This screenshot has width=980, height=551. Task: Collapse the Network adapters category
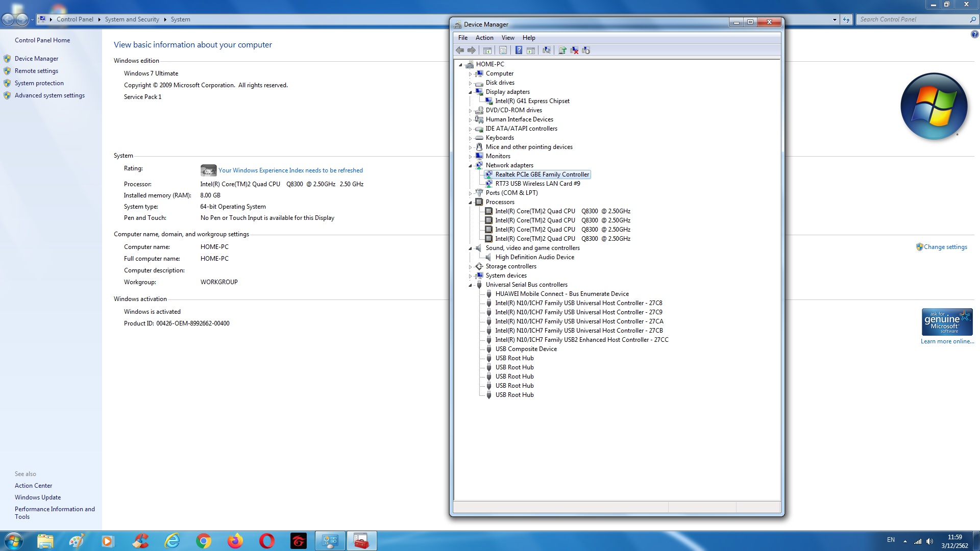coord(470,166)
